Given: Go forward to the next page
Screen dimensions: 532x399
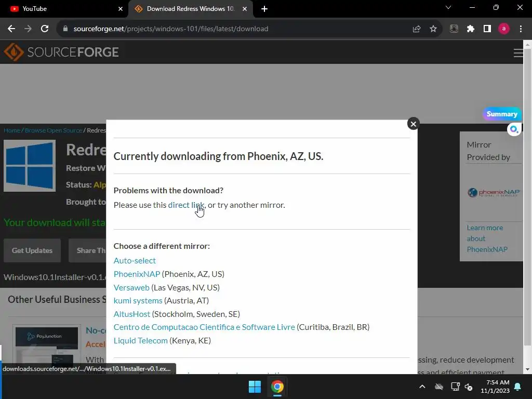Looking at the screenshot, I should (28, 29).
